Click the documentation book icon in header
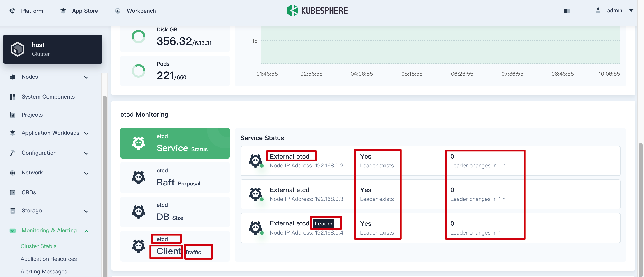The width and height of the screenshot is (644, 277). click(567, 11)
